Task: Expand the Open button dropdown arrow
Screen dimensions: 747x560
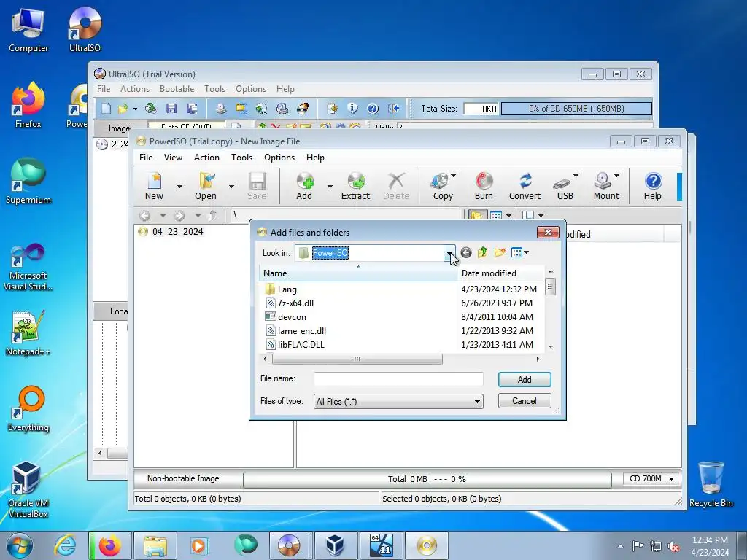Action: click(x=231, y=186)
